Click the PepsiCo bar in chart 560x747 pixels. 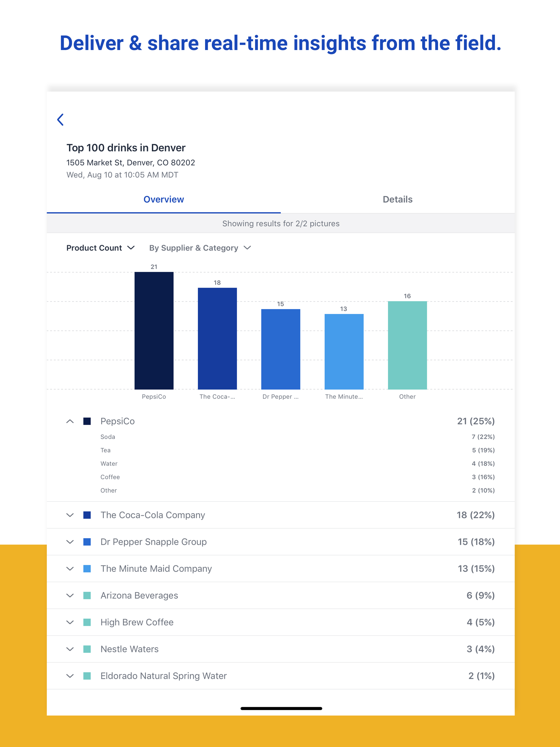coord(154,331)
